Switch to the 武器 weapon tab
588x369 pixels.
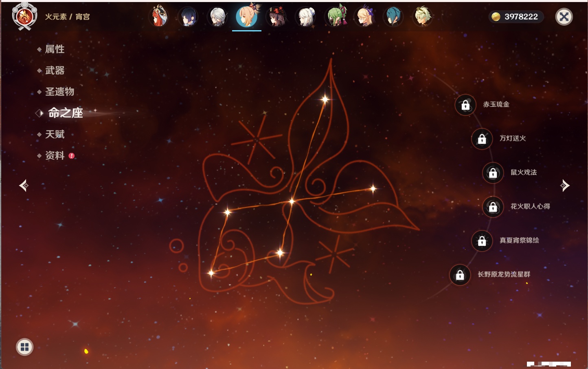55,71
